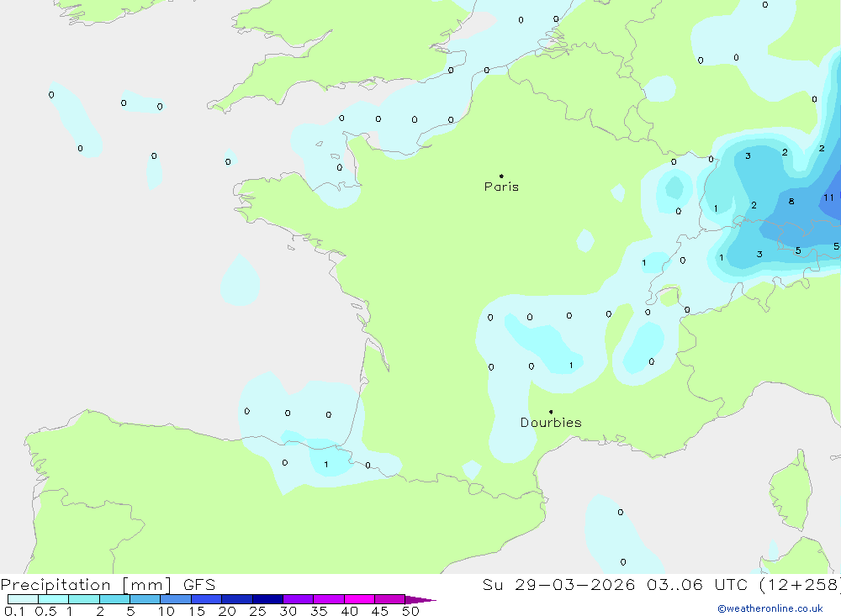Screen dimensions: 841x616
Task: Pick the legend swatch between 5 and 10
Action: tap(145, 599)
